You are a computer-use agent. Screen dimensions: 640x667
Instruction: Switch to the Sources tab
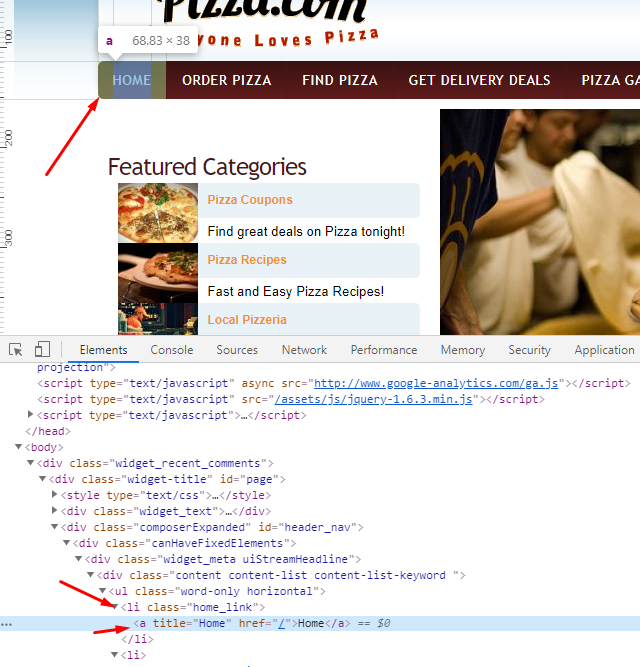tap(237, 350)
